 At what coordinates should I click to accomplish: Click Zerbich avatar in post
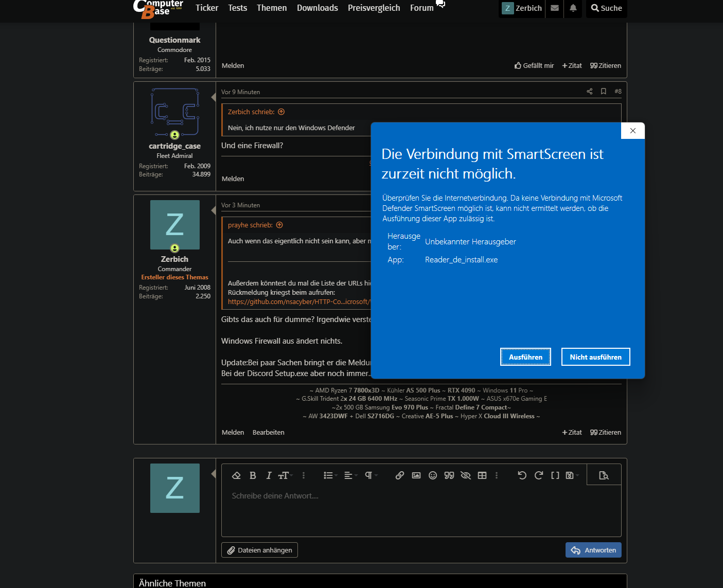click(x=175, y=225)
